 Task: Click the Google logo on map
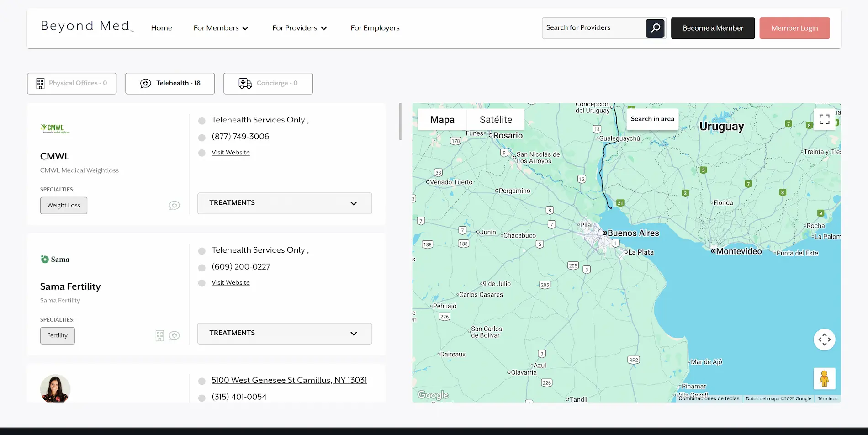(433, 395)
